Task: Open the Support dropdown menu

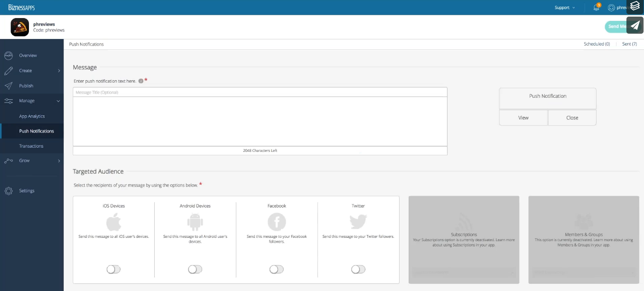Action: tap(564, 8)
